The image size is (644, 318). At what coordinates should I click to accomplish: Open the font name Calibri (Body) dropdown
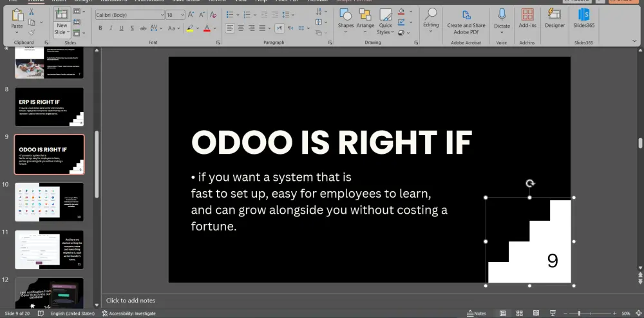pyautogui.click(x=162, y=15)
